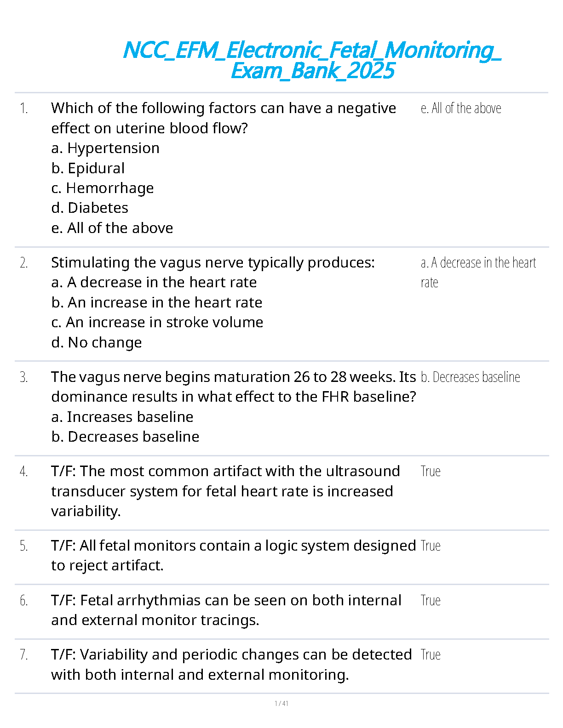Select option 'b. Epidural' in question 1

(x=88, y=168)
